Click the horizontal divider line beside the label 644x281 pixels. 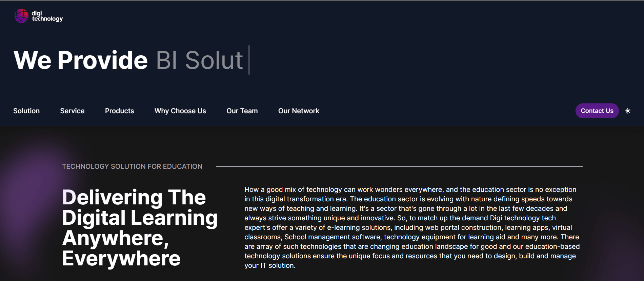(399, 166)
